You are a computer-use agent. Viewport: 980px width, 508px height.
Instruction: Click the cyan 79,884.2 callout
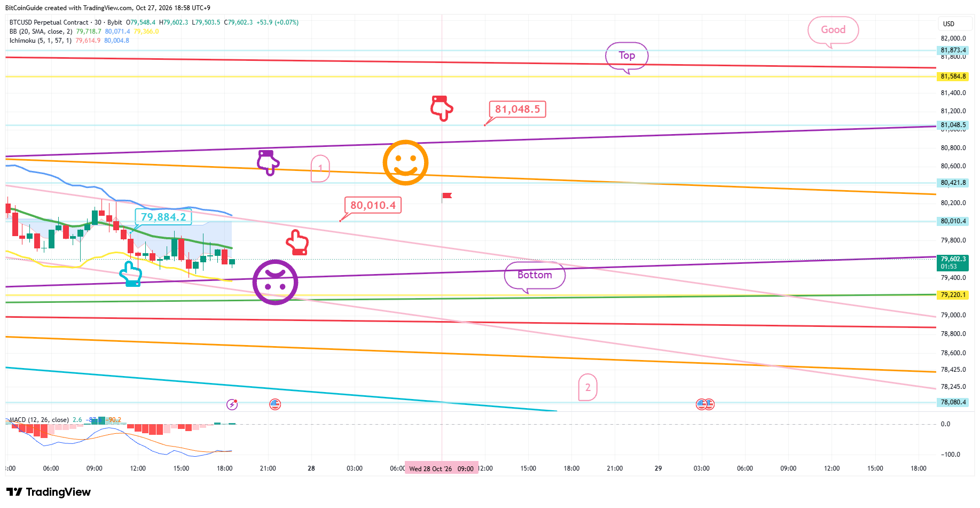pyautogui.click(x=163, y=217)
